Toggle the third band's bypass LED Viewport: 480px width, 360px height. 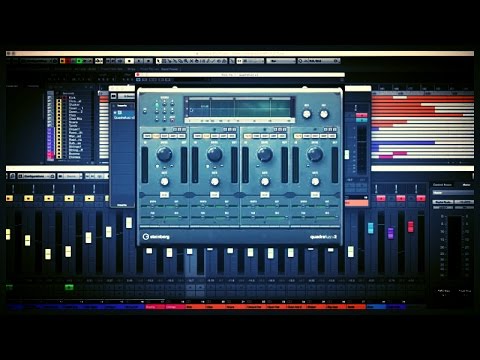265,129
